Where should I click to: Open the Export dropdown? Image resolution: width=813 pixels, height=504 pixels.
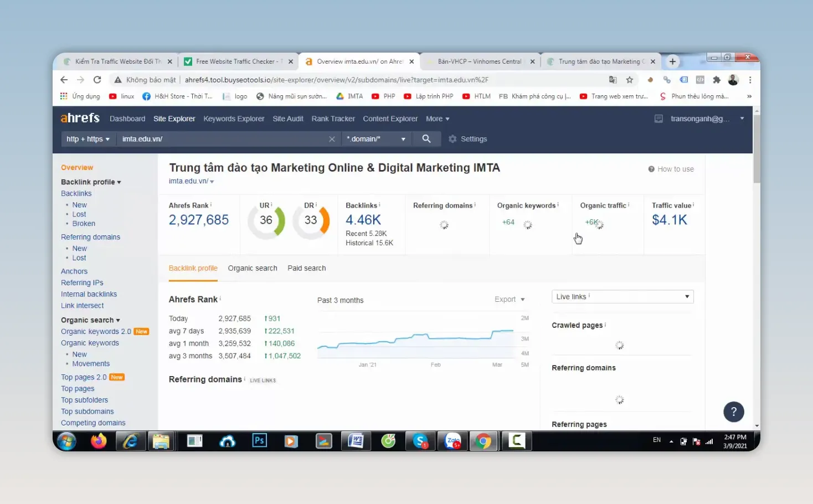(x=510, y=300)
